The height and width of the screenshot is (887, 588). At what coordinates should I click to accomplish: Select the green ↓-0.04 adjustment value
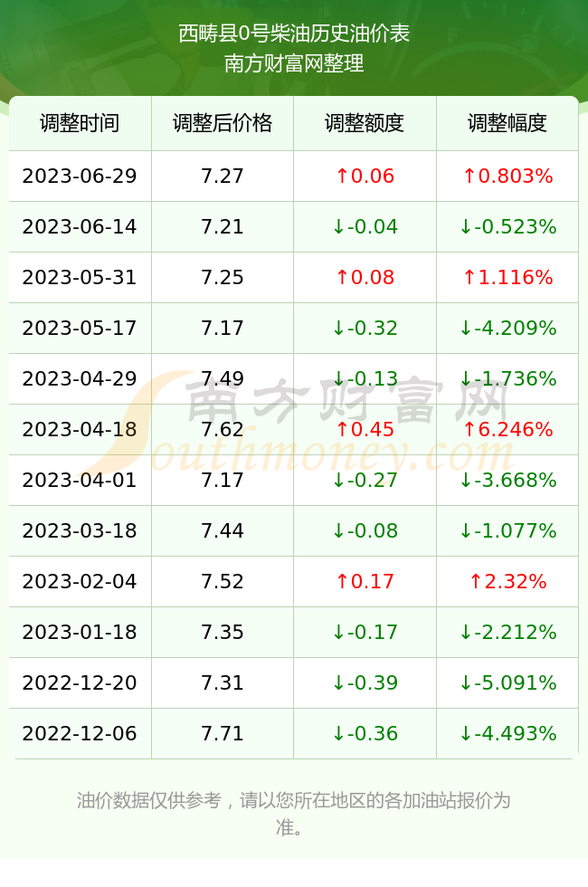(365, 227)
